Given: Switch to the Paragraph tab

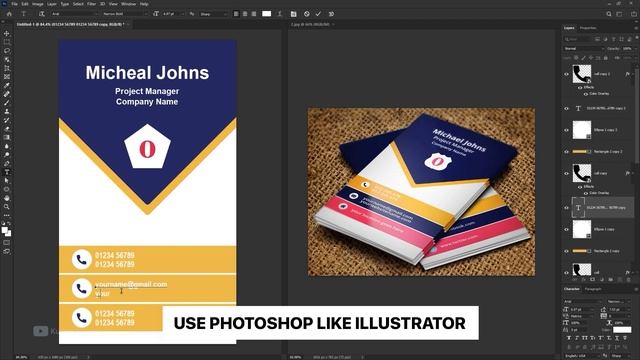Looking at the screenshot, I should pos(593,289).
